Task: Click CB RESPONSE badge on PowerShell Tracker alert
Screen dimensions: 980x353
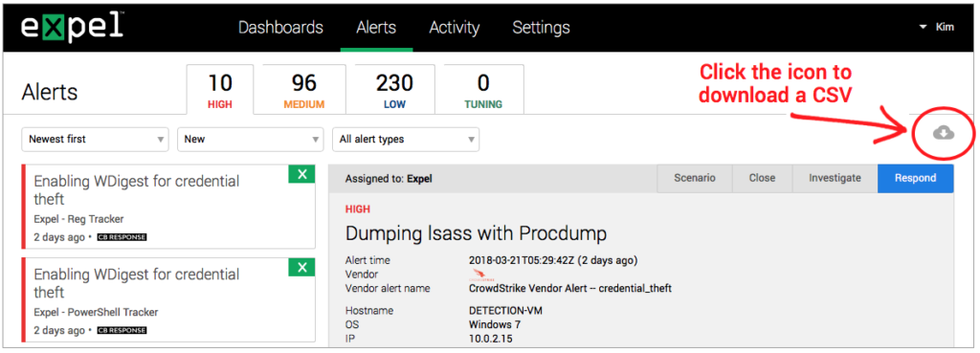Action: click(x=122, y=330)
